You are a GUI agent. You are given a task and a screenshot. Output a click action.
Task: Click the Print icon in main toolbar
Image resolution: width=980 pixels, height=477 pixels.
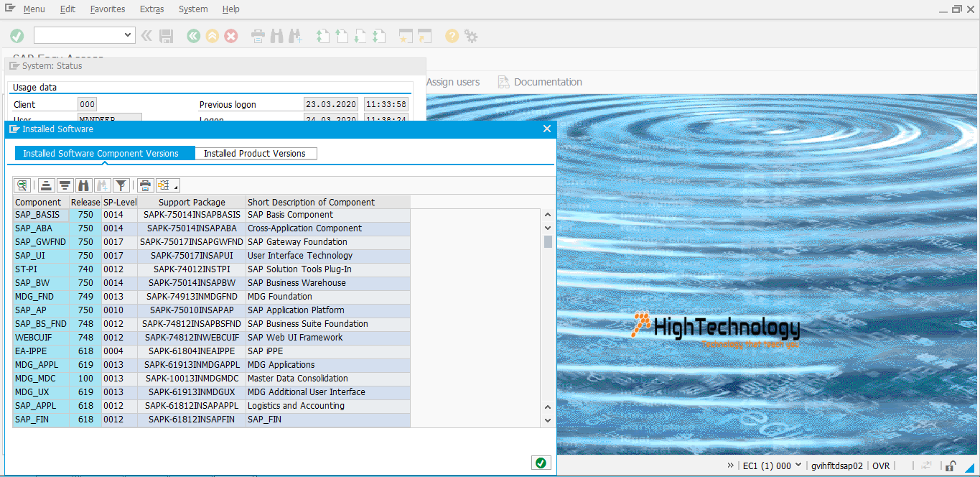point(258,36)
